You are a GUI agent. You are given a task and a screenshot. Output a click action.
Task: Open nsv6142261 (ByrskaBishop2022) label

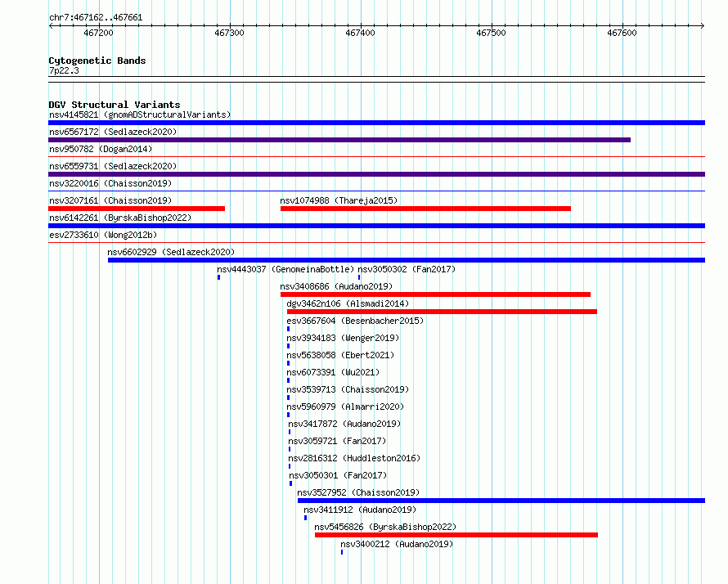(120, 218)
